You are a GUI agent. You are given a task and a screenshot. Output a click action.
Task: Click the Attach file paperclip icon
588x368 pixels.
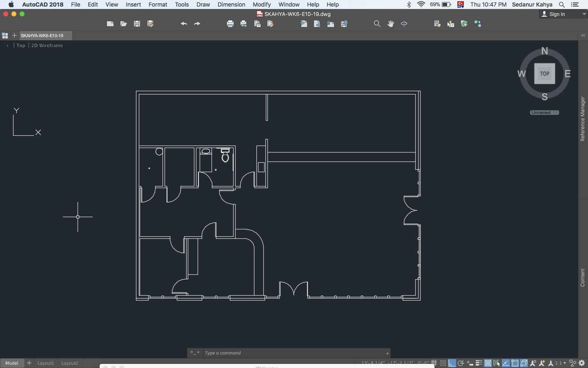tap(331, 24)
